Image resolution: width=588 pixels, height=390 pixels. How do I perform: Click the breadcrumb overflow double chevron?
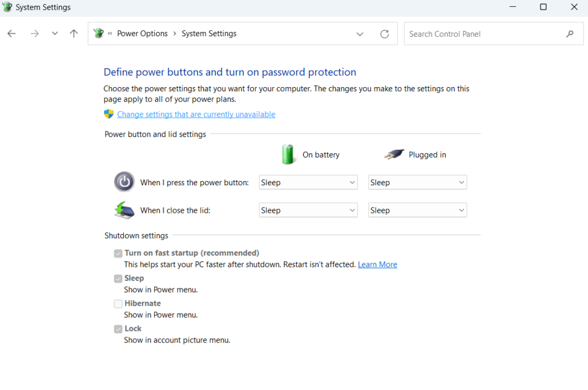pos(110,34)
